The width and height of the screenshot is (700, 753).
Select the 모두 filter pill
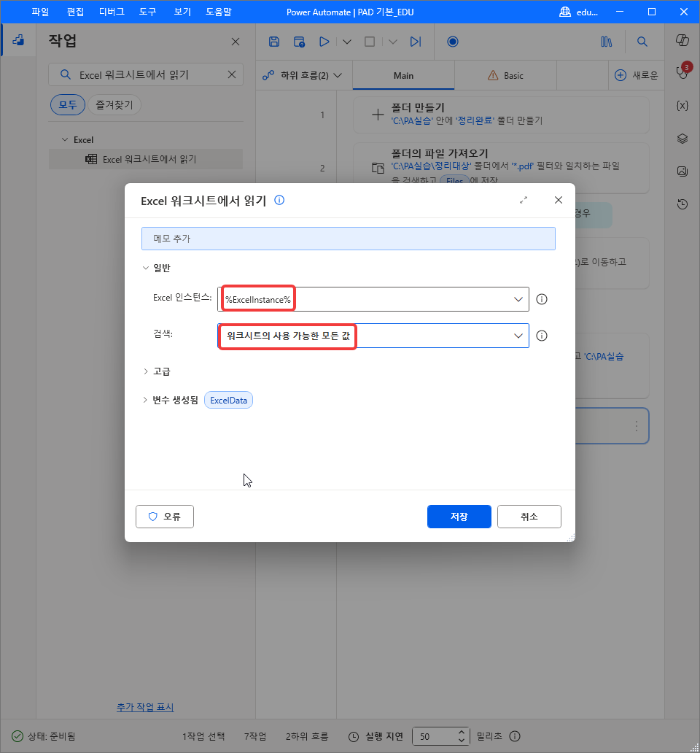coord(68,104)
